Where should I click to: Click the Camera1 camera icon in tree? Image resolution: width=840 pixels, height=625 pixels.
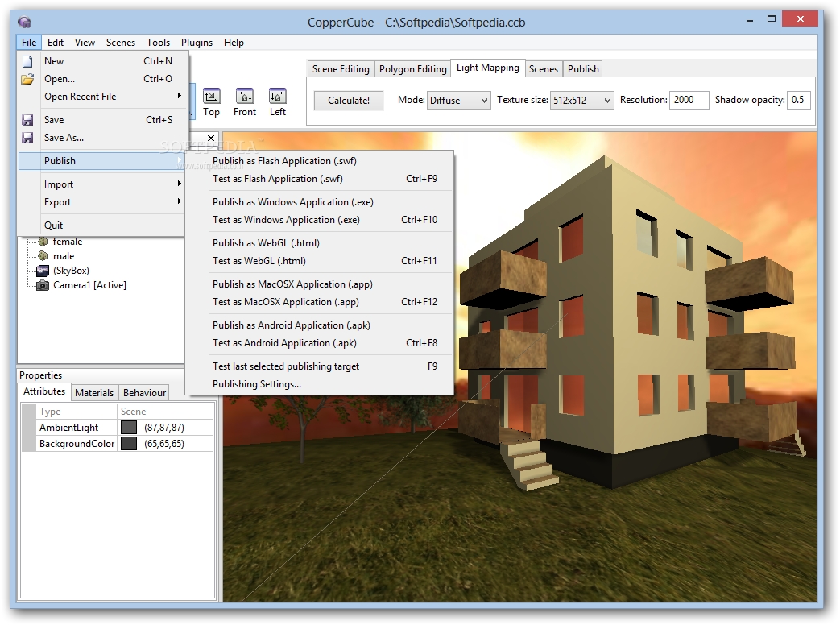click(x=43, y=285)
